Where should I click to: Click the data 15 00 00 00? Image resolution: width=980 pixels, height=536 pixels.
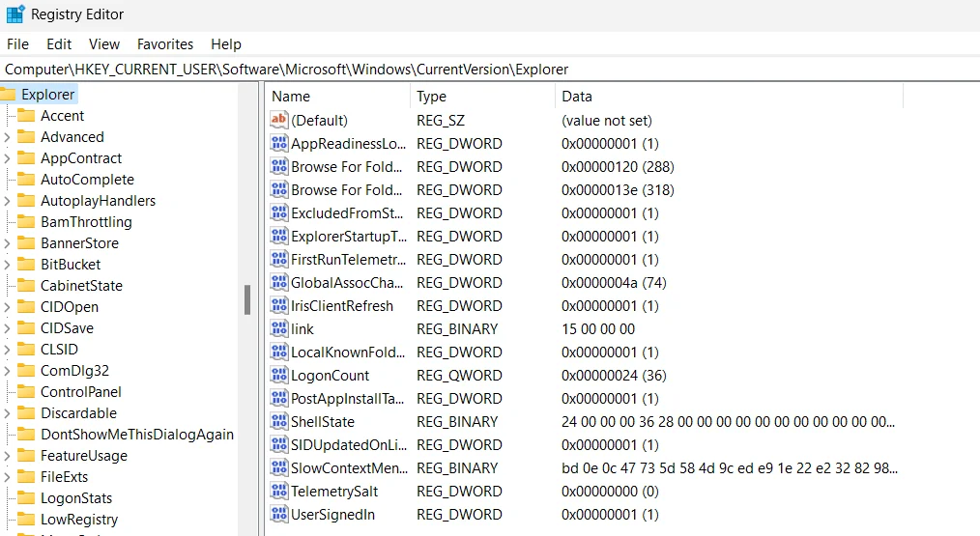coord(598,328)
